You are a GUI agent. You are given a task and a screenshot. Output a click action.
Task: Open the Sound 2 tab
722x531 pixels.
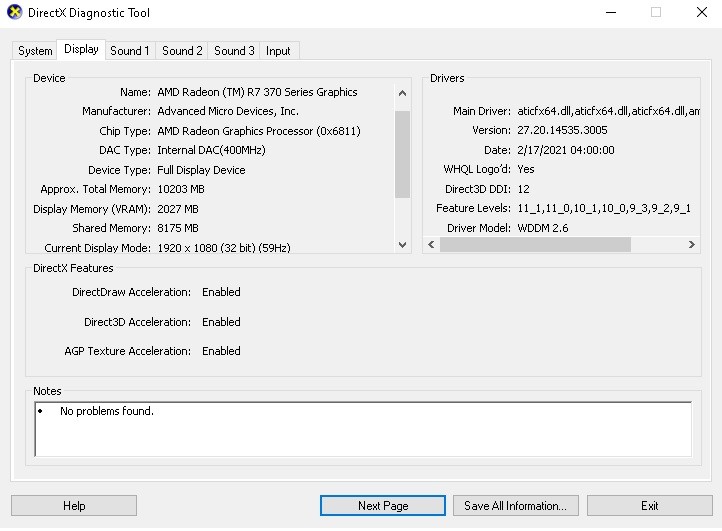(x=182, y=51)
